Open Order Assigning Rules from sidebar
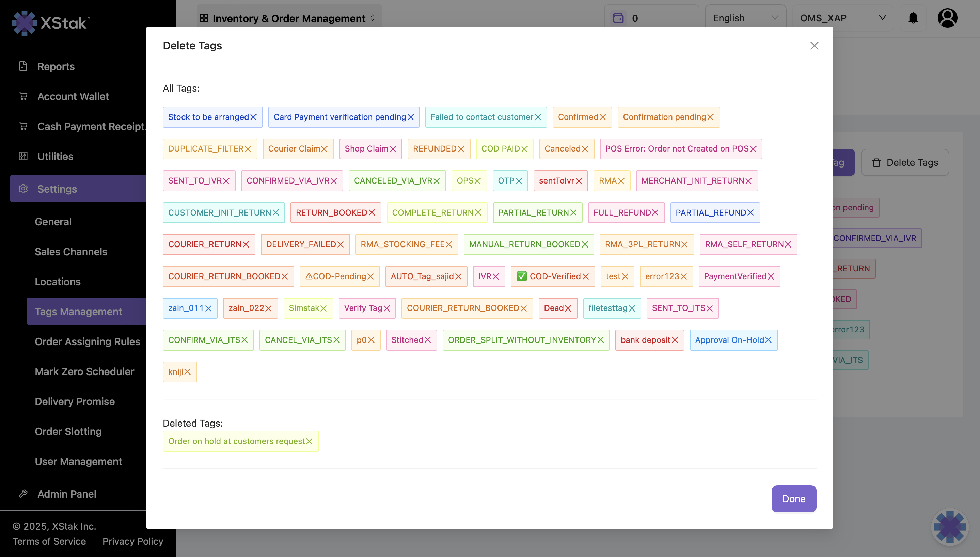The width and height of the screenshot is (980, 557). (x=87, y=341)
